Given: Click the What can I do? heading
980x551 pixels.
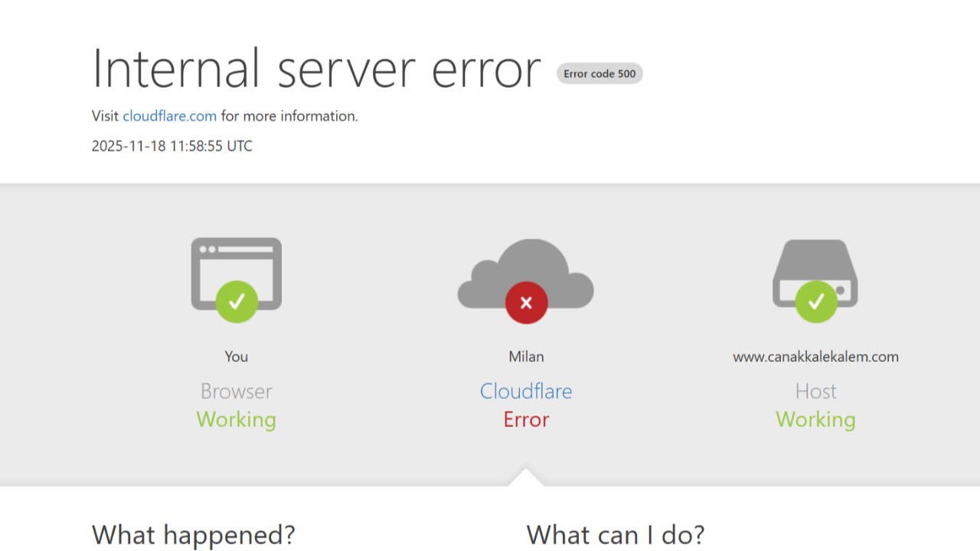Looking at the screenshot, I should [616, 534].
